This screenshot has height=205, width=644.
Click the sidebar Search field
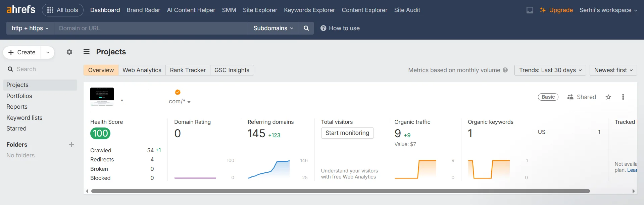coord(40,69)
